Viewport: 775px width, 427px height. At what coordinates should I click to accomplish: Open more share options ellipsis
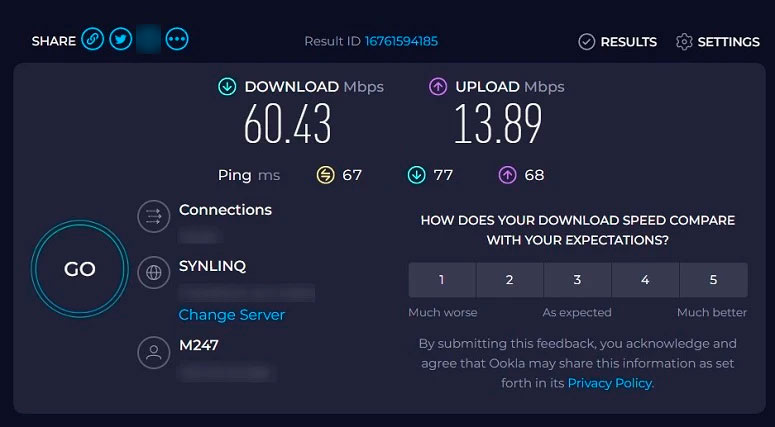pos(177,40)
